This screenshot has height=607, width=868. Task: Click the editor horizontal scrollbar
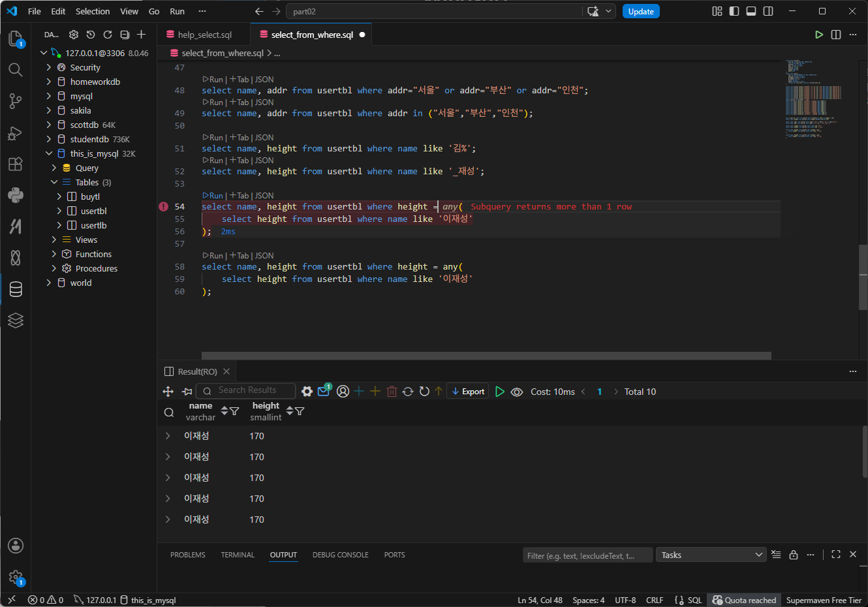[x=486, y=356]
